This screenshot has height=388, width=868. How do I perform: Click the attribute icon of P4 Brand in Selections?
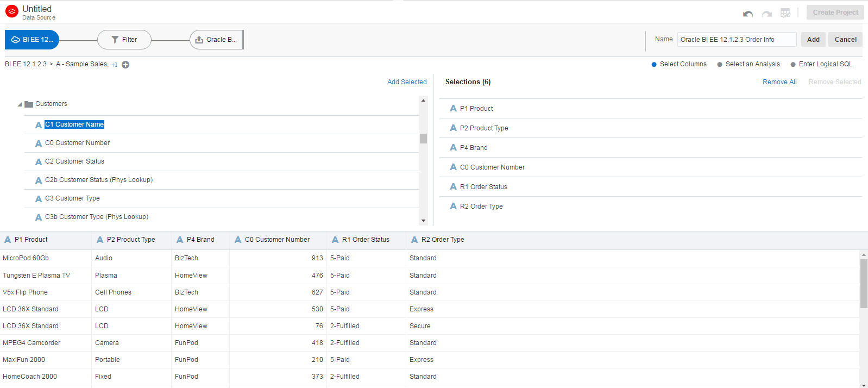[453, 147]
